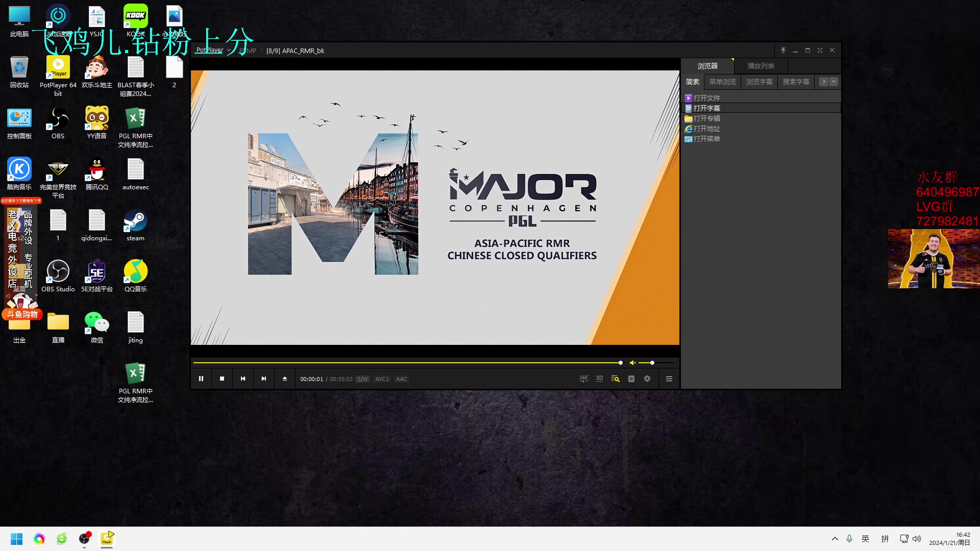
Task: Enter fullscreen using the expand icon
Action: click(x=820, y=50)
